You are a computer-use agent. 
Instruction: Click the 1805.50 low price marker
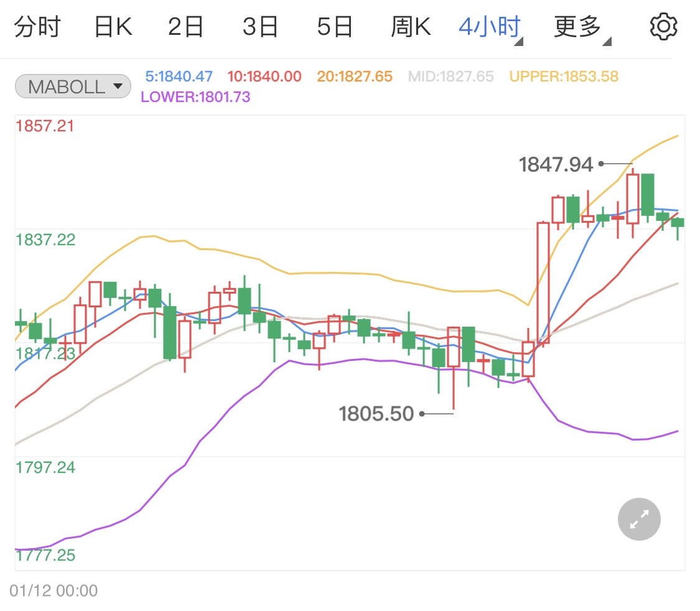[x=376, y=413]
